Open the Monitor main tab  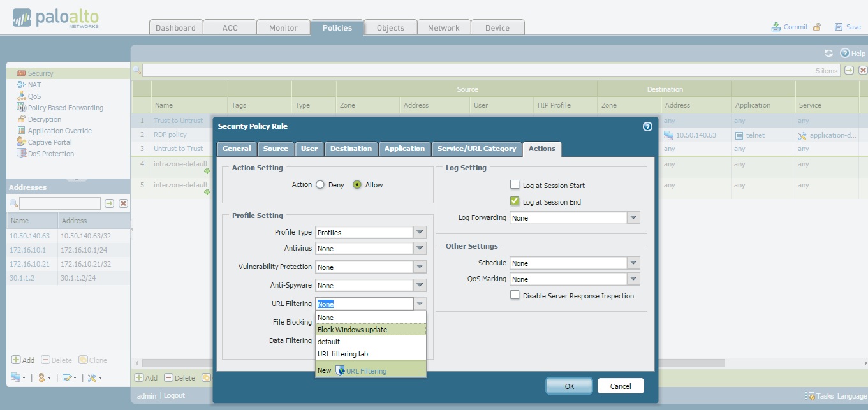pos(283,27)
